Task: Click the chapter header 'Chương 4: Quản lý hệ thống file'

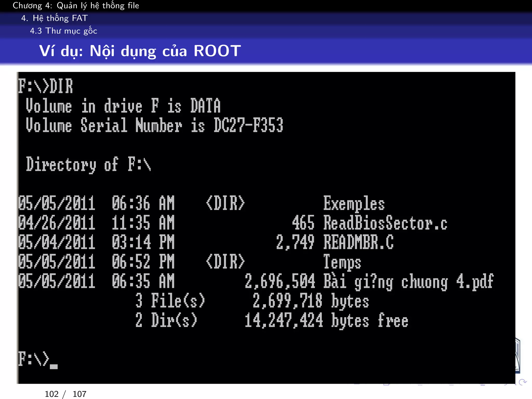Action: point(76,6)
